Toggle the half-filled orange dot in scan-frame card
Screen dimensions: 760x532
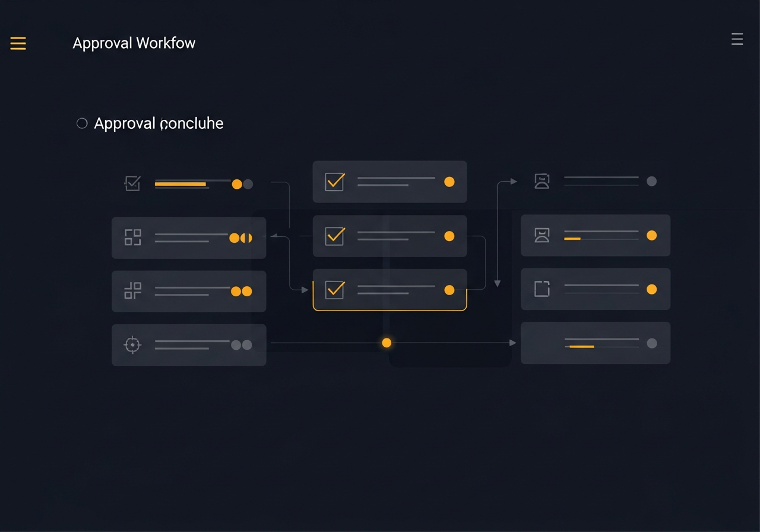point(246,238)
